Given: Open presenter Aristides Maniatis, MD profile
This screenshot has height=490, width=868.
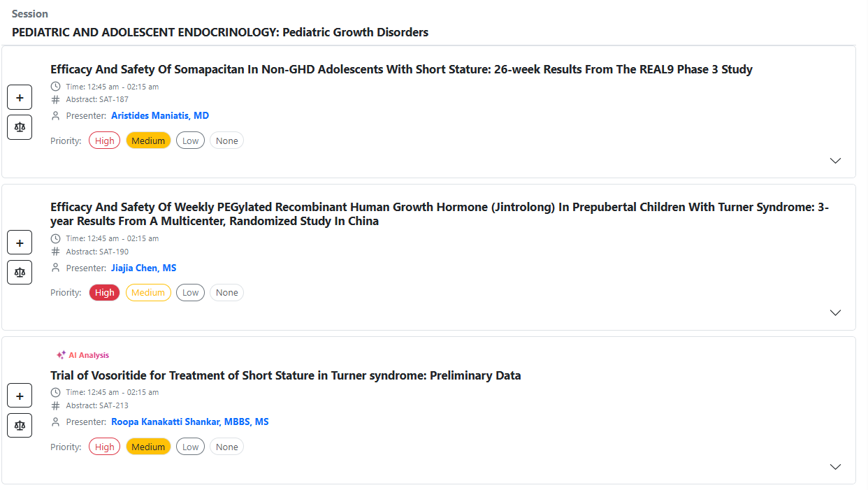Looking at the screenshot, I should pos(160,116).
